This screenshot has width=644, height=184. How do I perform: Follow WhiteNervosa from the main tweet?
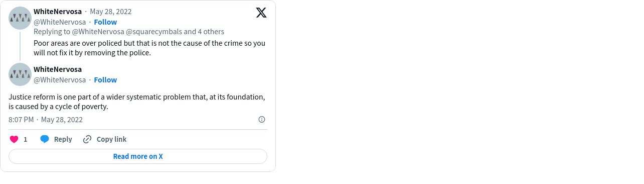(x=105, y=80)
